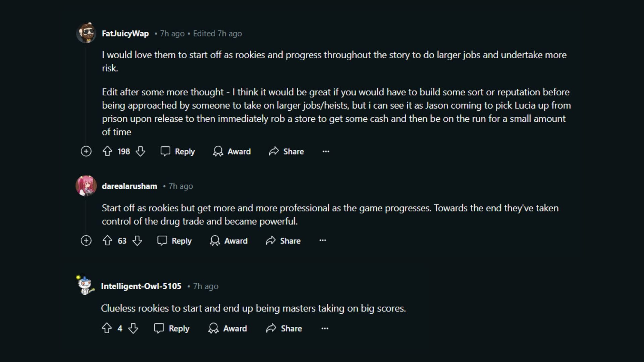Open more options on darealarusham's comment
The height and width of the screenshot is (362, 644).
point(323,241)
